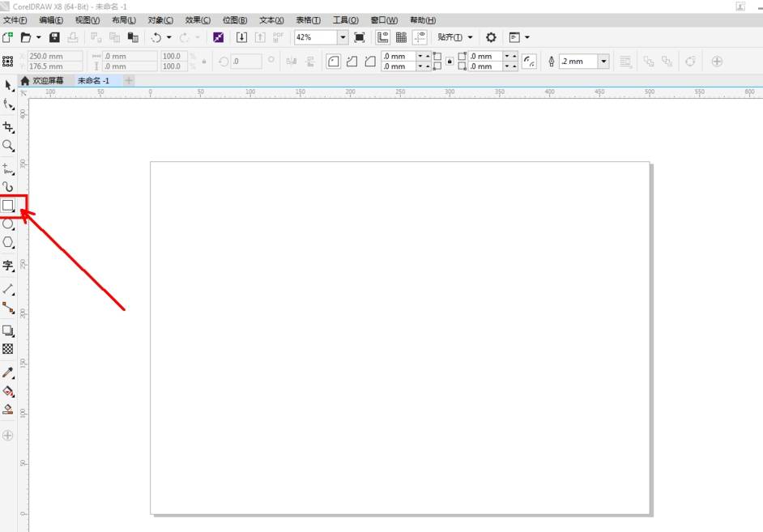Select the Ellipse tool
This screenshot has height=532, width=763.
pos(9,224)
